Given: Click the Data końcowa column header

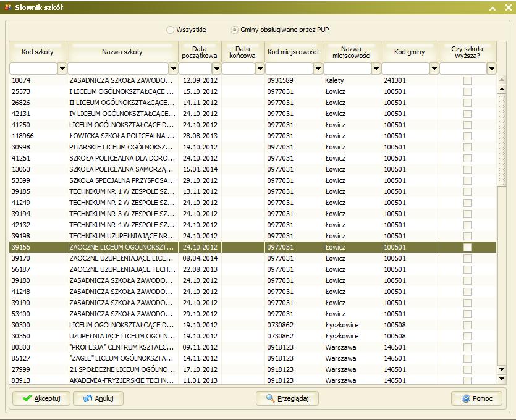Looking at the screenshot, I should [243, 52].
